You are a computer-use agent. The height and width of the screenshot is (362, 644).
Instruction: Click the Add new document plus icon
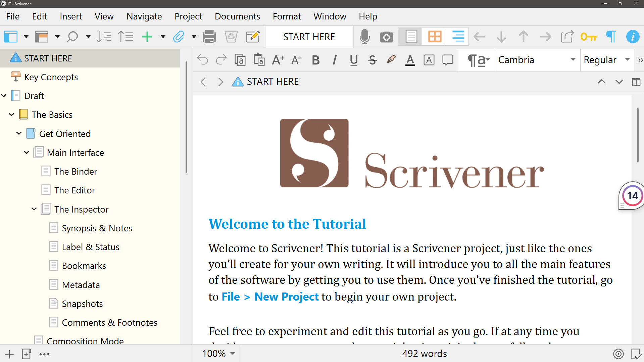pyautogui.click(x=147, y=36)
